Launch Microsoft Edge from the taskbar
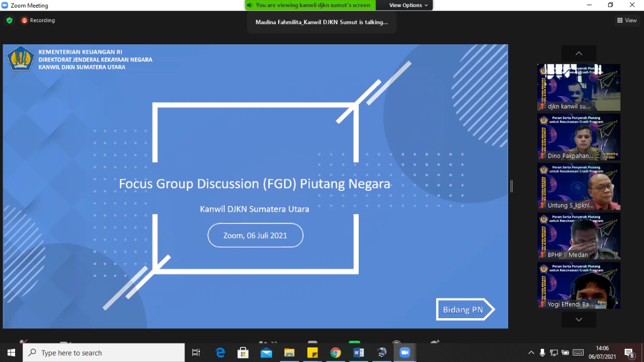This screenshot has width=644, height=362. click(220, 352)
